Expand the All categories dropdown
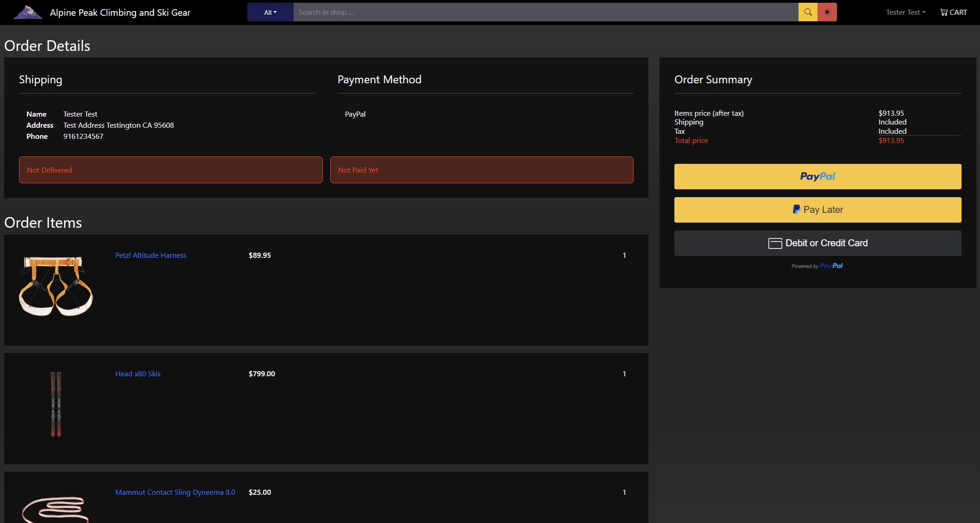This screenshot has width=980, height=523. point(270,12)
